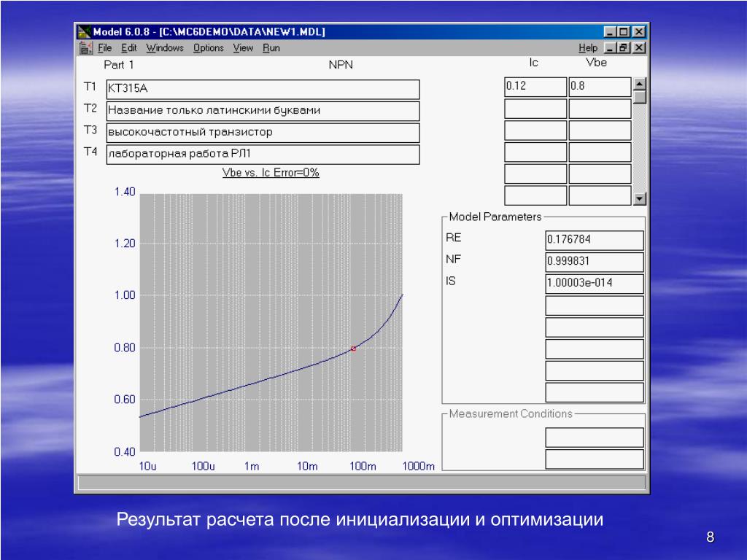The width and height of the screenshot is (747, 560).
Task: Minimize the inner document window
Action: pos(610,47)
